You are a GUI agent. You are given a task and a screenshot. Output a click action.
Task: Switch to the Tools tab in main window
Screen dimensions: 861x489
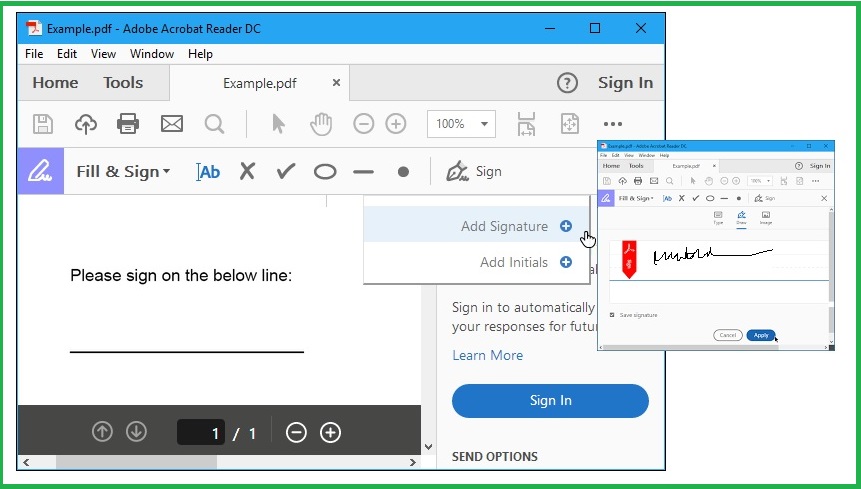click(x=123, y=83)
